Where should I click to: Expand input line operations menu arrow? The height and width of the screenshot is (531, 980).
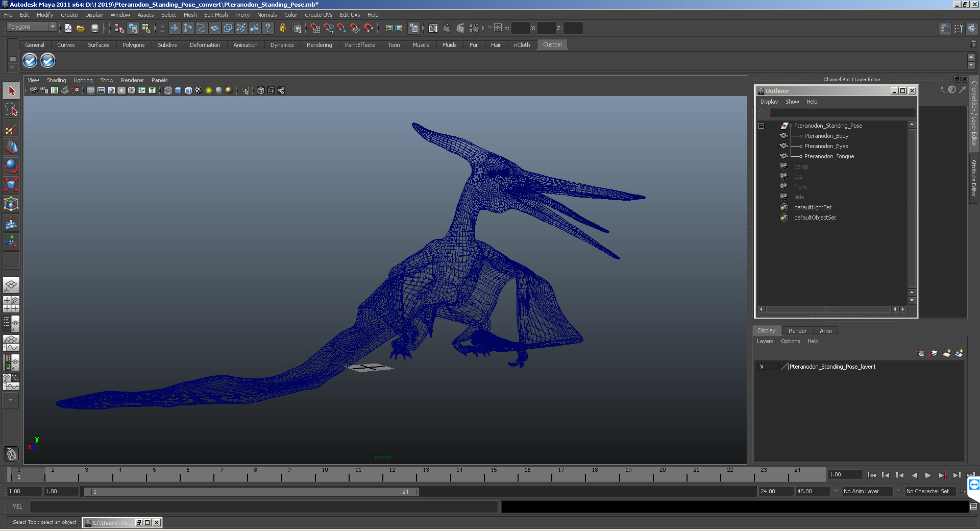490,28
